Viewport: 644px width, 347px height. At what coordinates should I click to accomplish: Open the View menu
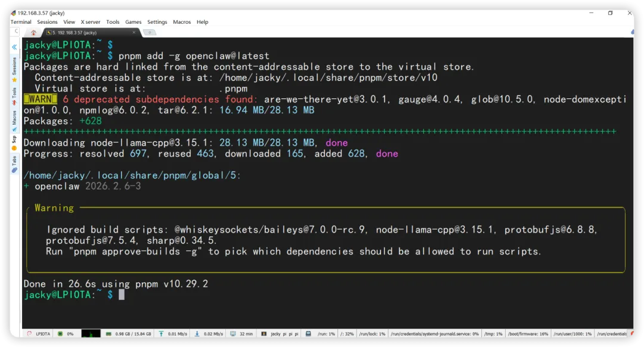tap(69, 22)
